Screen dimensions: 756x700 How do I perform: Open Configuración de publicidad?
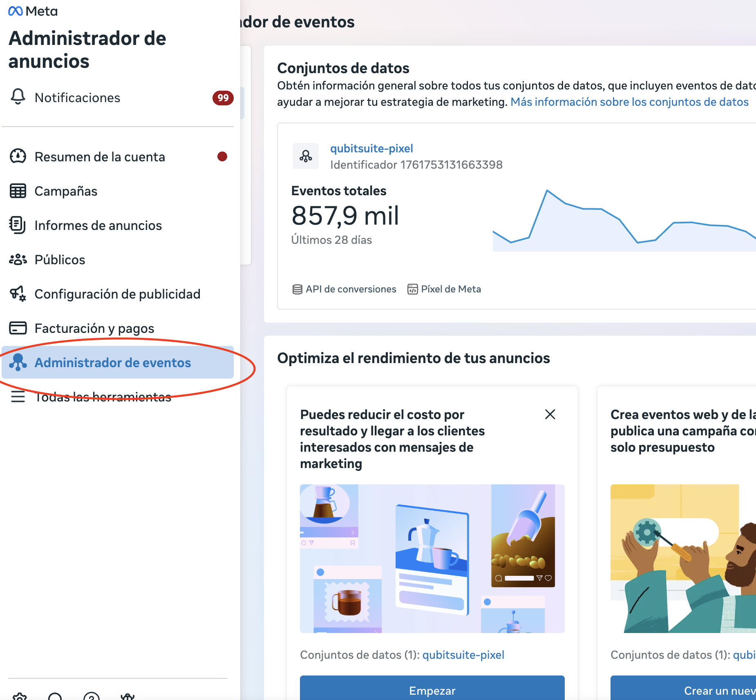[118, 294]
